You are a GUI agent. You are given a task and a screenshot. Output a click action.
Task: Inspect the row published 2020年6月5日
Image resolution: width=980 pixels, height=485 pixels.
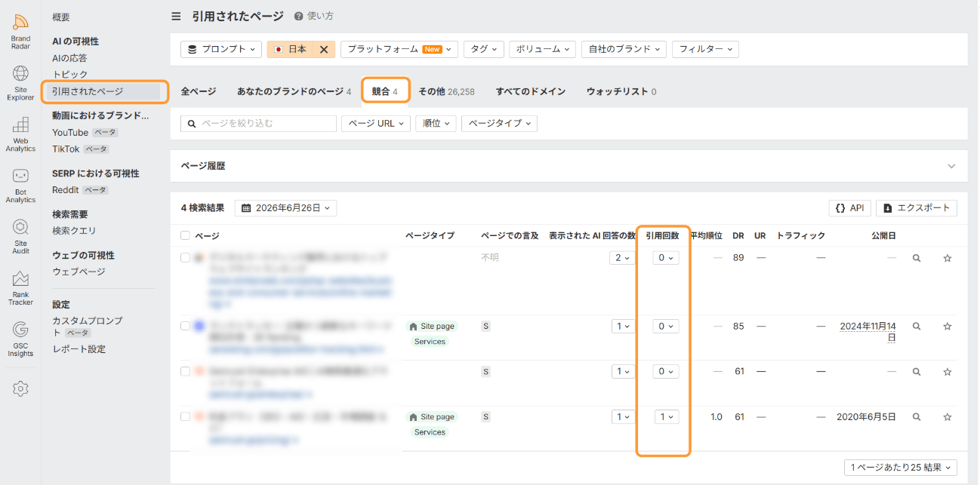point(916,417)
